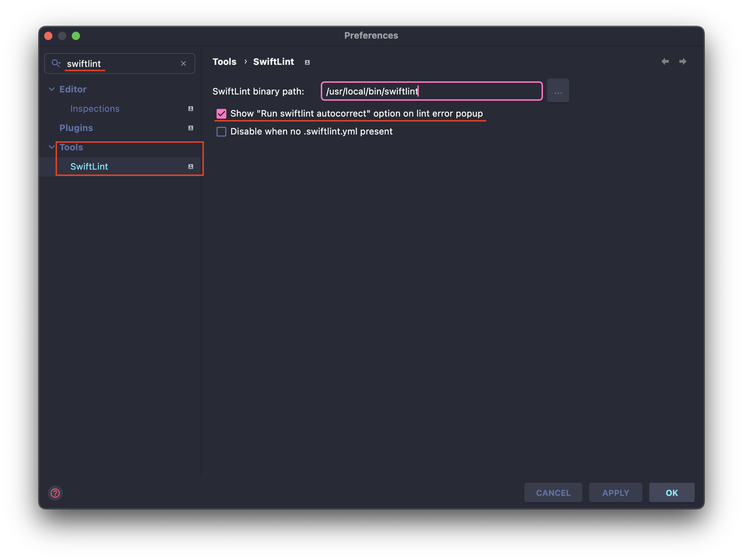
Task: Select SwiftLint under Tools
Action: [89, 167]
